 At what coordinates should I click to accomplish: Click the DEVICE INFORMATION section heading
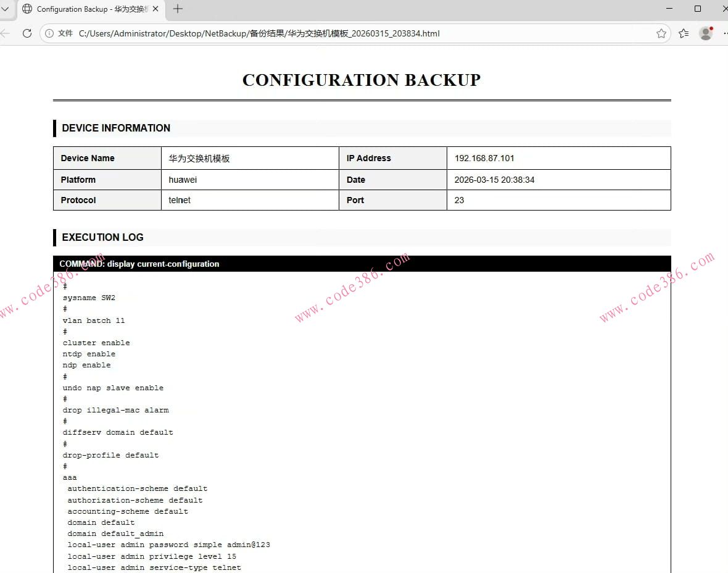[116, 128]
